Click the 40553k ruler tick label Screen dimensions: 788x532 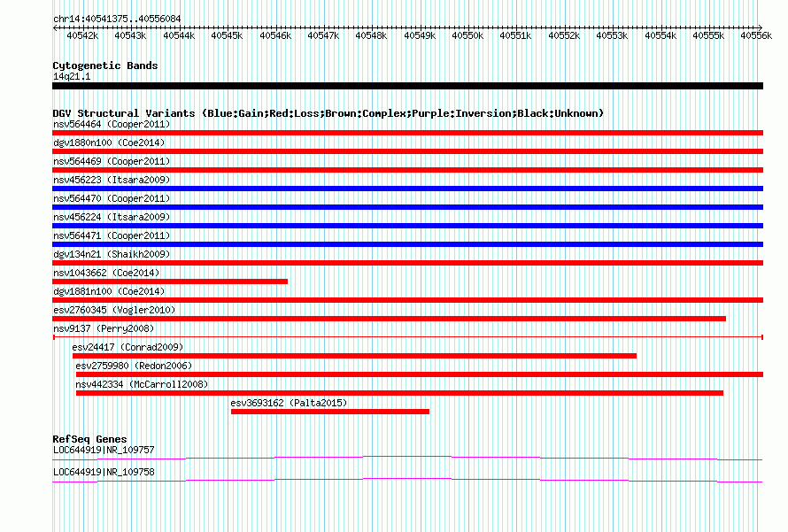tap(612, 35)
